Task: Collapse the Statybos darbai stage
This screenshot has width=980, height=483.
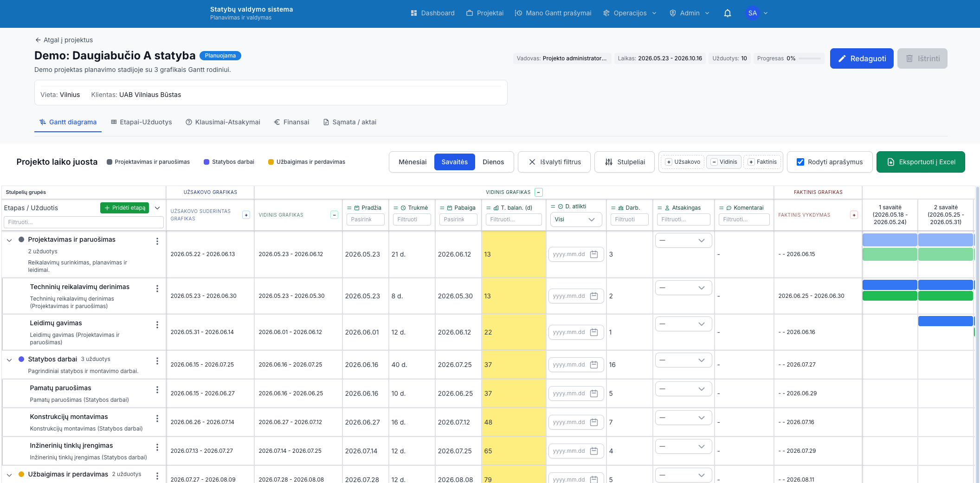Action: pyautogui.click(x=9, y=360)
